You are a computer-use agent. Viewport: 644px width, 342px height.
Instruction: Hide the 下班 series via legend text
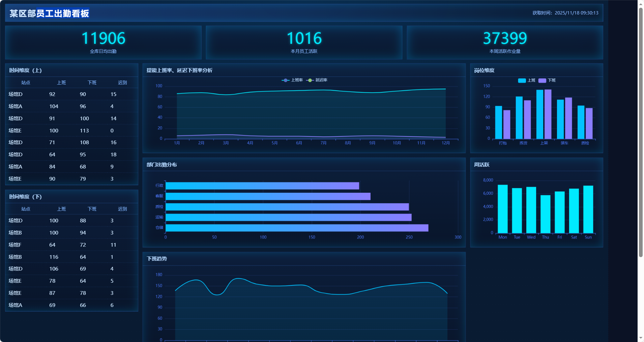pyautogui.click(x=552, y=81)
